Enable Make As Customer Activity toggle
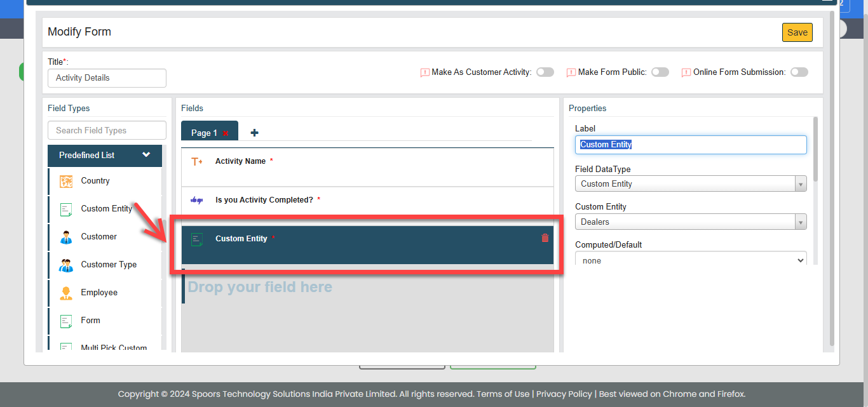The width and height of the screenshot is (868, 407). pos(545,72)
